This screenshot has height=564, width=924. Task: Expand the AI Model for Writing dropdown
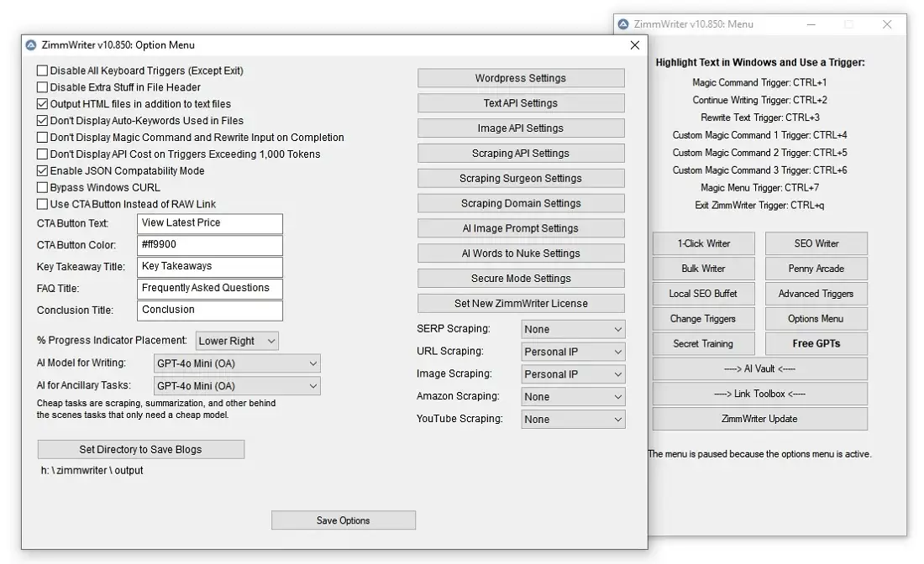tap(236, 363)
